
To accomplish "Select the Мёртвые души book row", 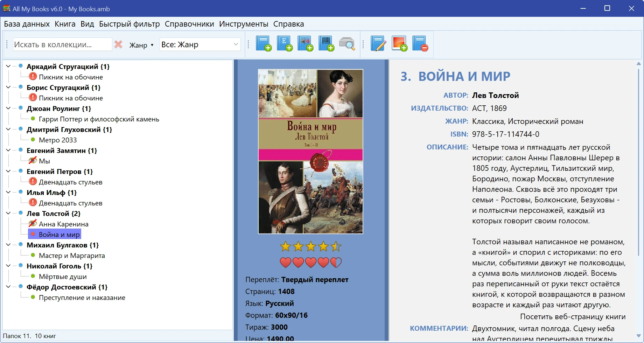I will tap(63, 276).
